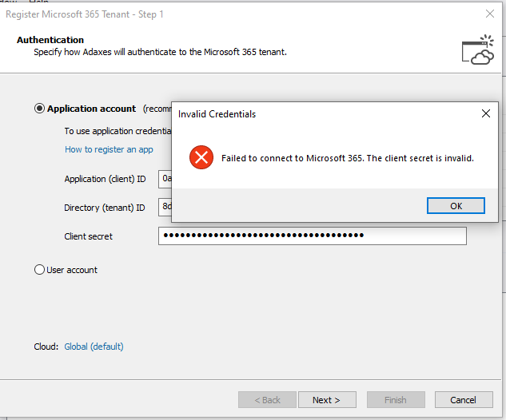Close the Invalid Credentials dialog

coord(486,113)
